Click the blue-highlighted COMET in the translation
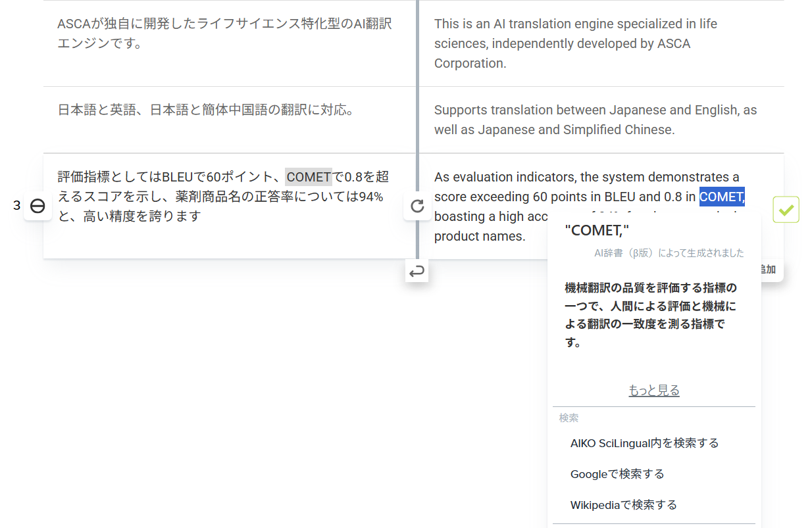The width and height of the screenshot is (812, 528). [721, 197]
